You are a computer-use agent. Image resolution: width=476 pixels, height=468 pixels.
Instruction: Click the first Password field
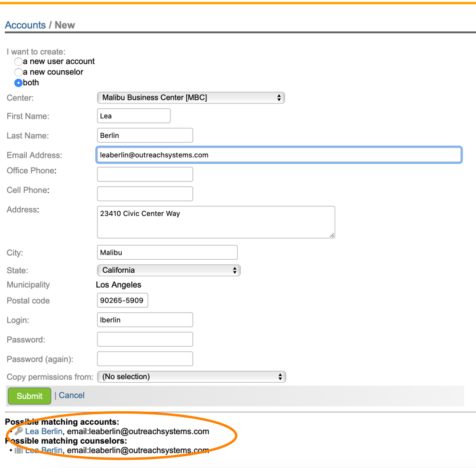coord(145,340)
